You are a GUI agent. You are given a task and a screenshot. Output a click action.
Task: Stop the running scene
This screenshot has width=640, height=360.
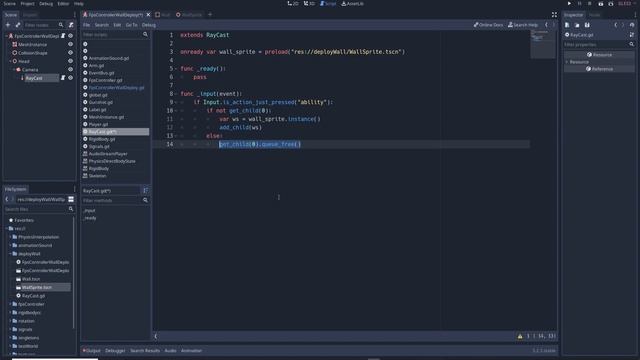[x=589, y=4]
